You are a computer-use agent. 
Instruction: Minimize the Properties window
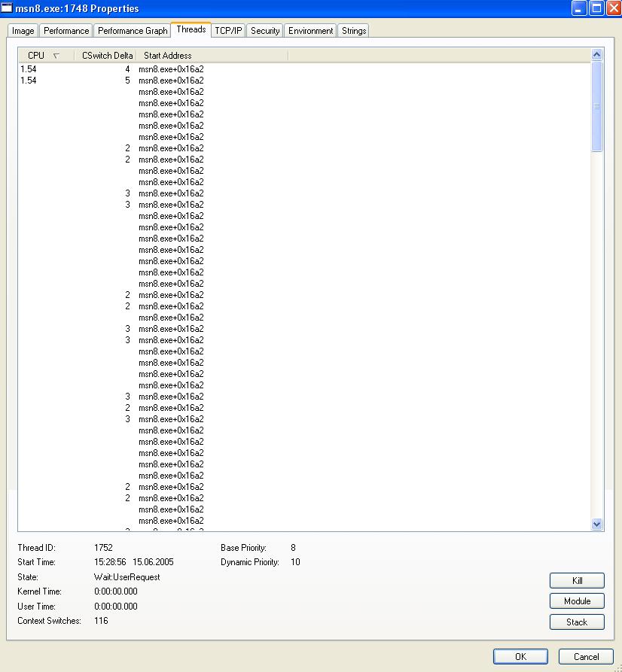click(578, 8)
